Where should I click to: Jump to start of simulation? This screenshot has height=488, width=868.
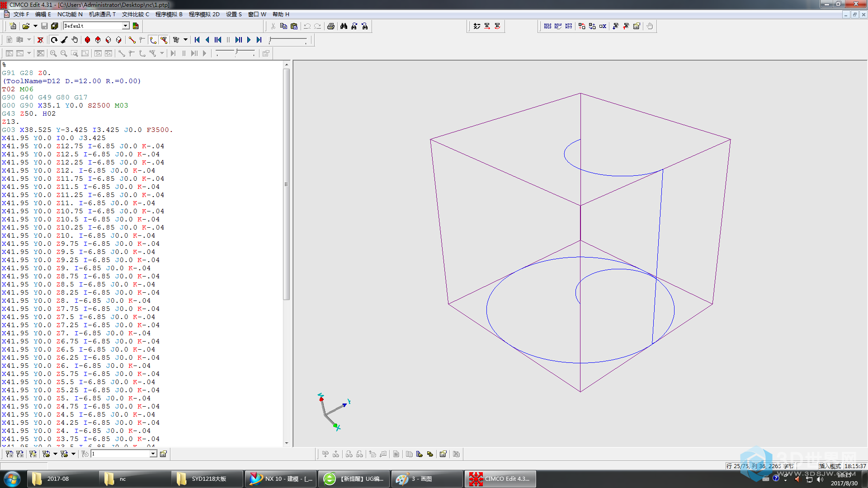(x=197, y=40)
